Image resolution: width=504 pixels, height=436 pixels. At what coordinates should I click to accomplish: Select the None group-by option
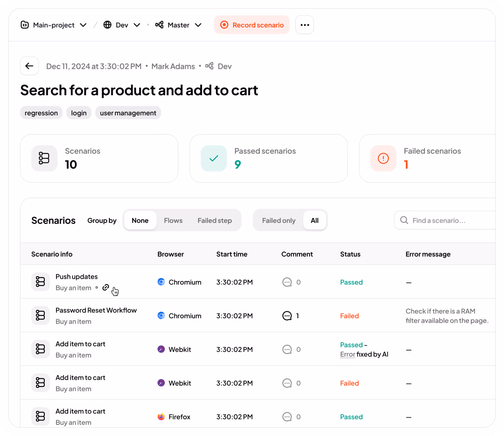pos(140,220)
